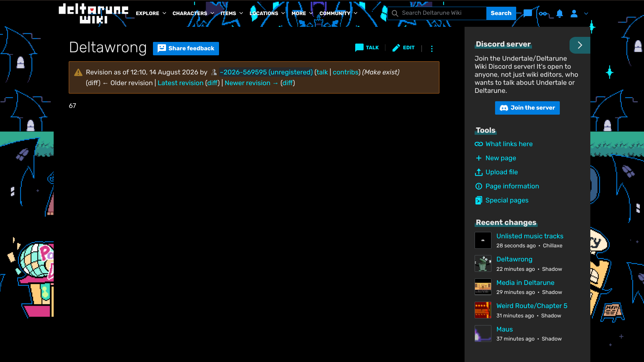Open the discussions speech bubble icon

tap(528, 13)
